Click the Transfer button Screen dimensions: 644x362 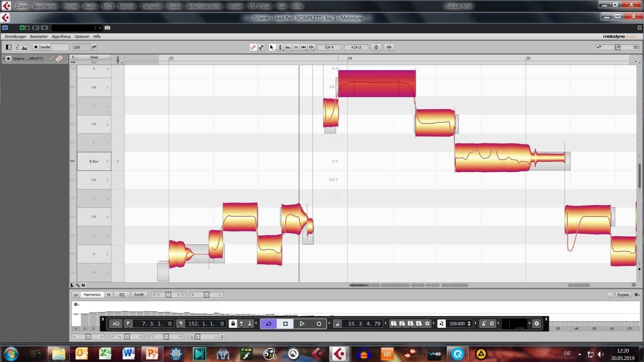click(42, 47)
